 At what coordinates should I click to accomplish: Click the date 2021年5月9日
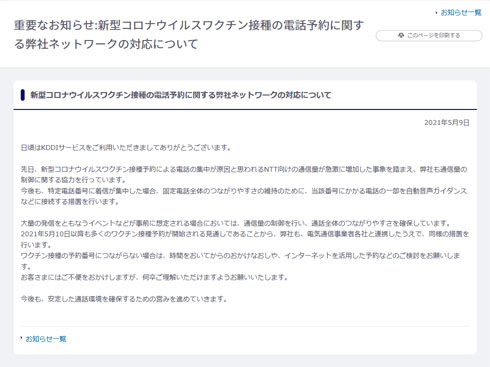tap(447, 123)
